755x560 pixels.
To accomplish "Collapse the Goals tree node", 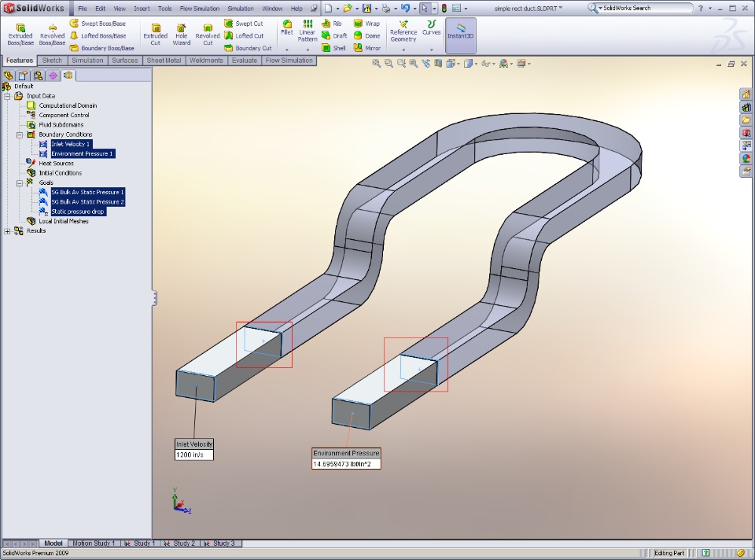I will [20, 183].
